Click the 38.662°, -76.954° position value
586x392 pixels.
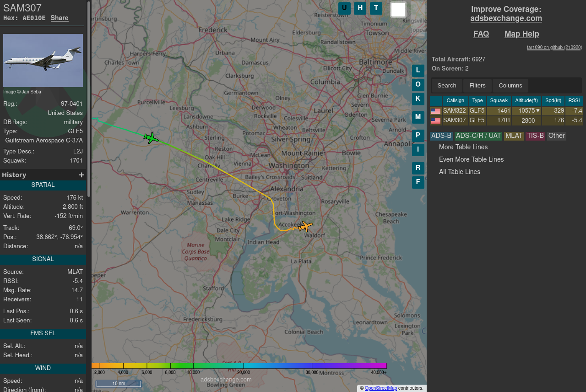[x=60, y=237]
